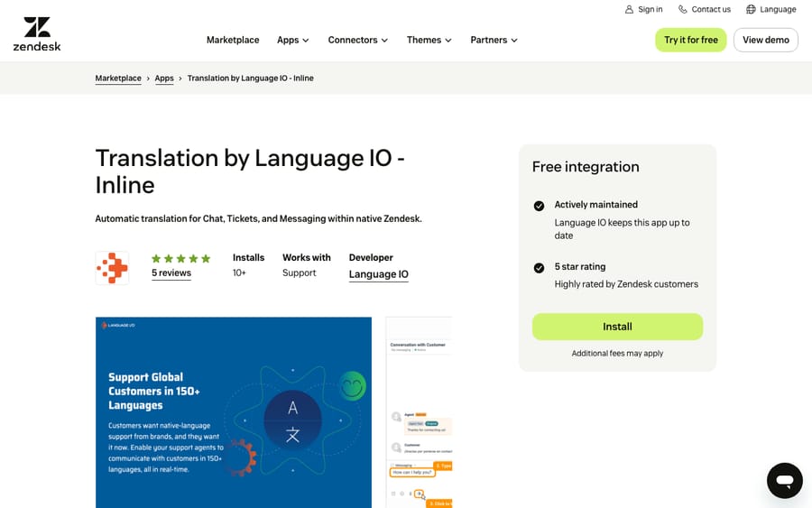This screenshot has height=508, width=812.
Task: Open the Language selector link
Action: pos(771,9)
